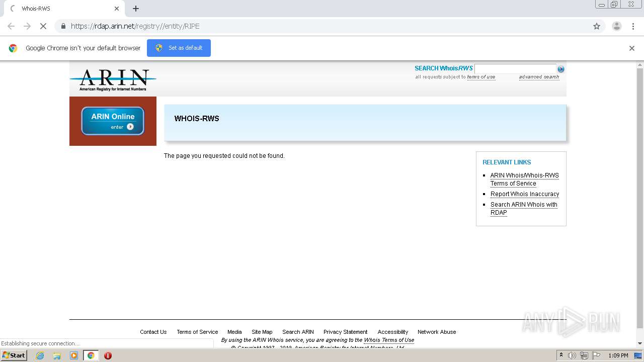Viewport: 644px width, 362px height.
Task: Open the Whois Terms of Use link
Action: click(389, 340)
